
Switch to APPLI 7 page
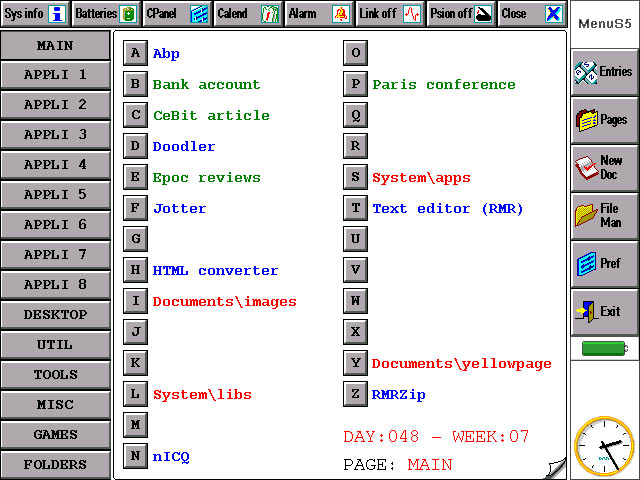[x=55, y=255]
